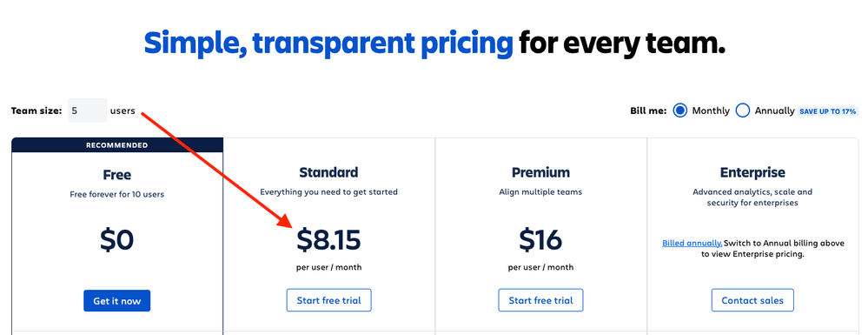The width and height of the screenshot is (868, 335).
Task: Click the Free plan heading
Action: [x=116, y=175]
